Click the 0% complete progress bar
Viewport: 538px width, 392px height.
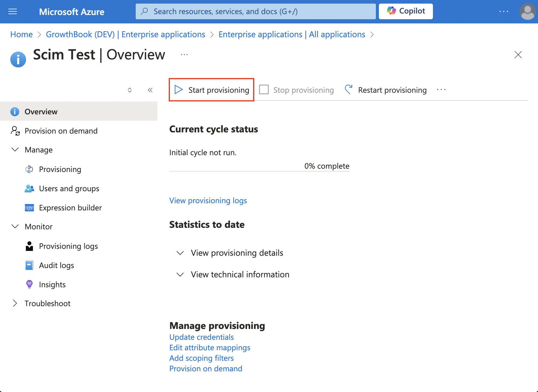click(x=259, y=171)
